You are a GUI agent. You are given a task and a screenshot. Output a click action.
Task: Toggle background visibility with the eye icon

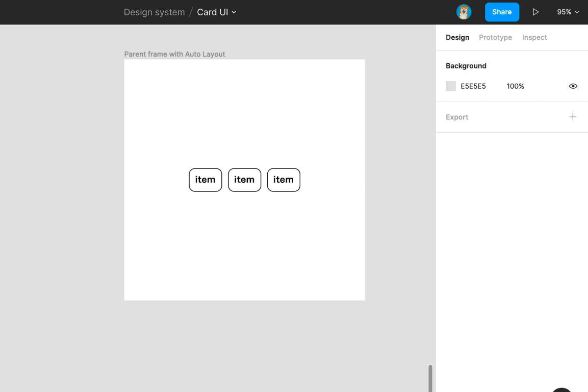point(573,86)
